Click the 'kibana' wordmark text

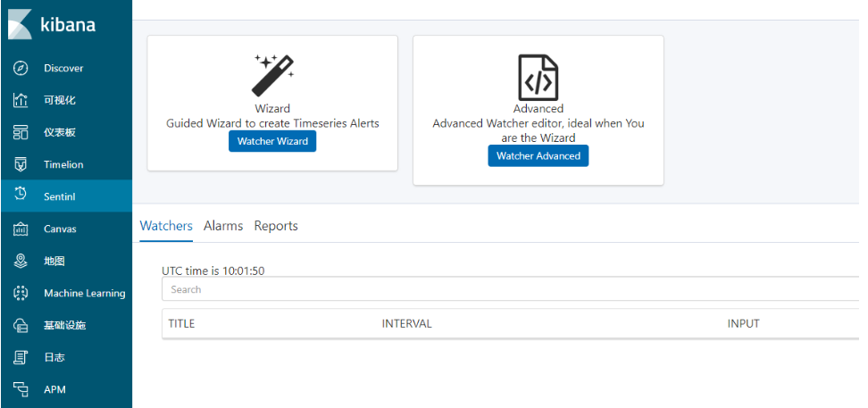coord(68,25)
